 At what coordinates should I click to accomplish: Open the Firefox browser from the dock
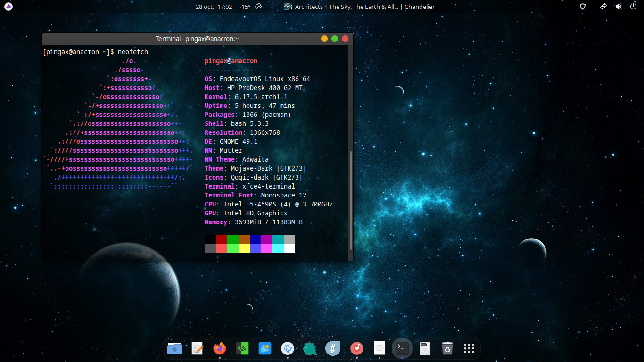coord(220,348)
